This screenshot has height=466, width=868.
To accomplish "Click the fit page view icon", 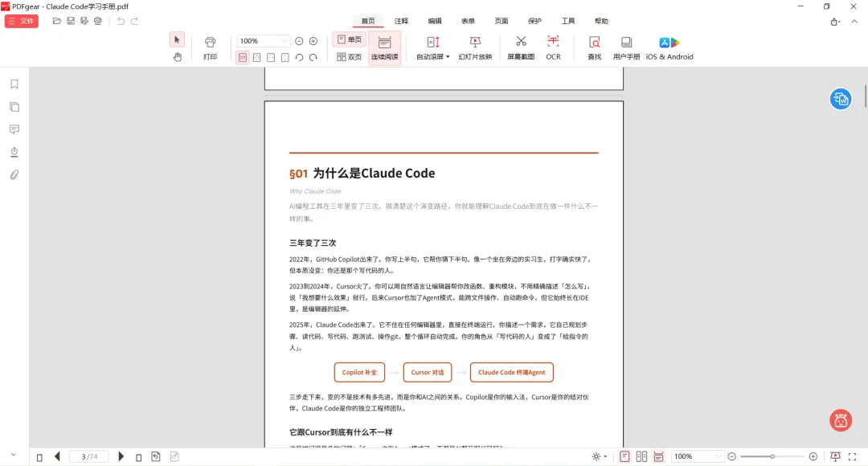I will pyautogui.click(x=257, y=58).
